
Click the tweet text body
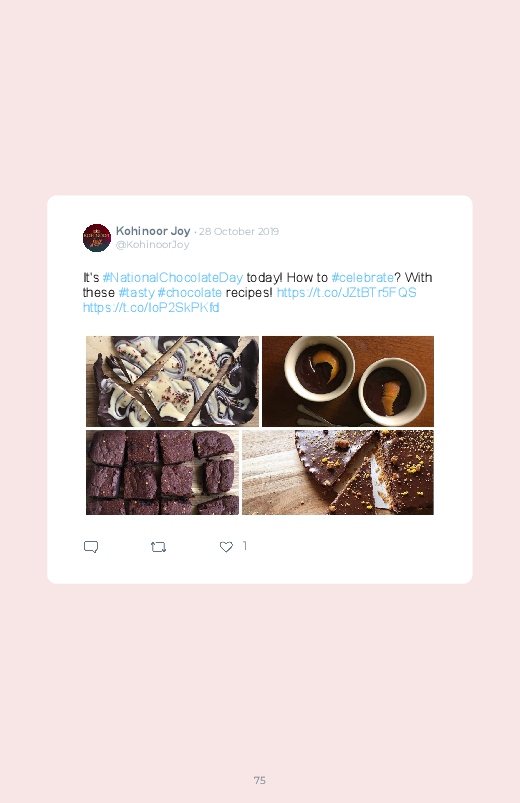pos(258,292)
